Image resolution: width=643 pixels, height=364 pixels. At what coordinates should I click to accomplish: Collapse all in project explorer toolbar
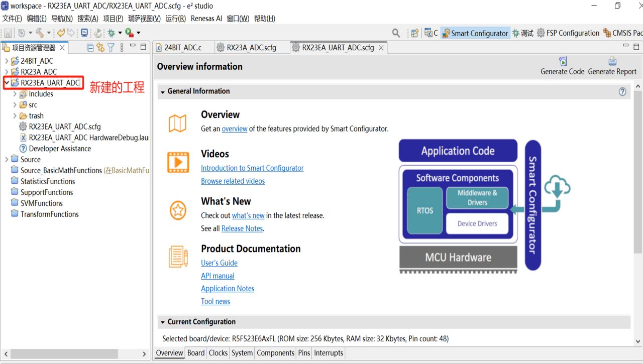click(90, 48)
